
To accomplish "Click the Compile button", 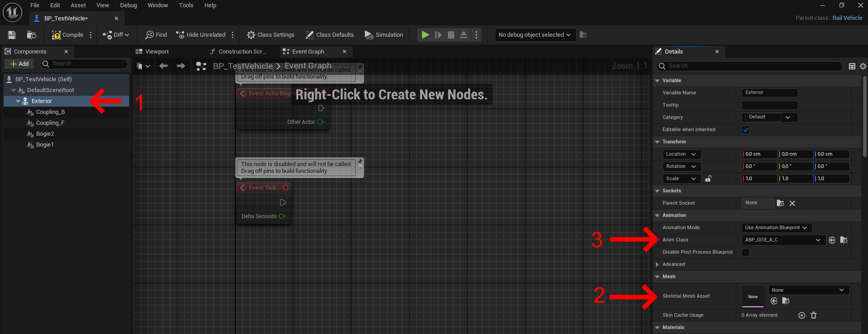I will (x=68, y=35).
